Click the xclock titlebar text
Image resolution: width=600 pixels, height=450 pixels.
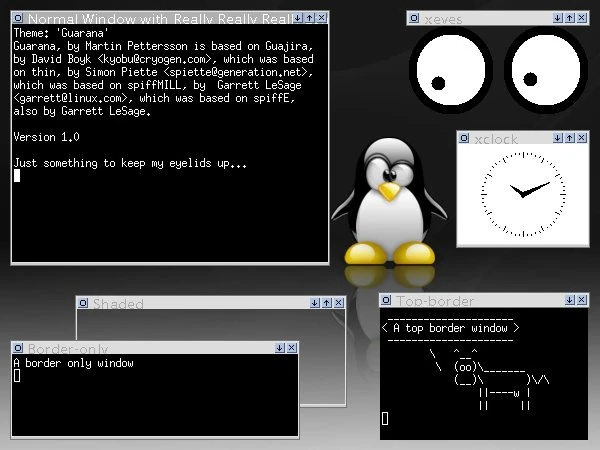tap(496, 139)
